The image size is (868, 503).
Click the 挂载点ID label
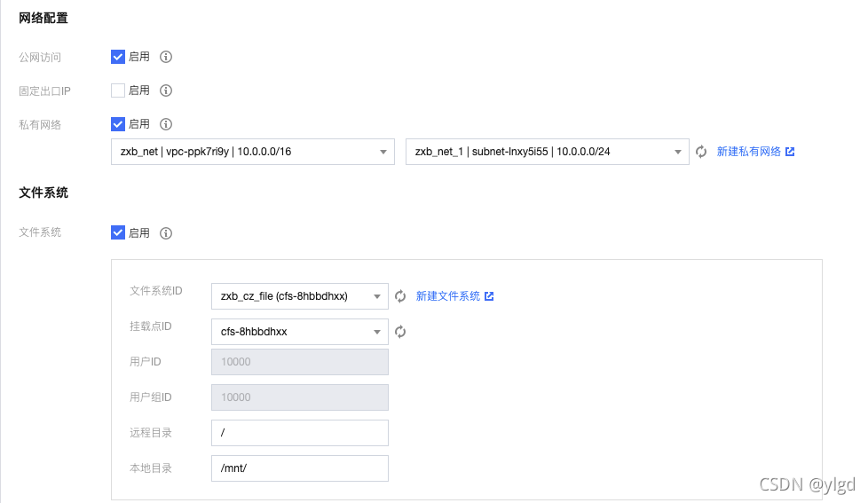(x=151, y=326)
